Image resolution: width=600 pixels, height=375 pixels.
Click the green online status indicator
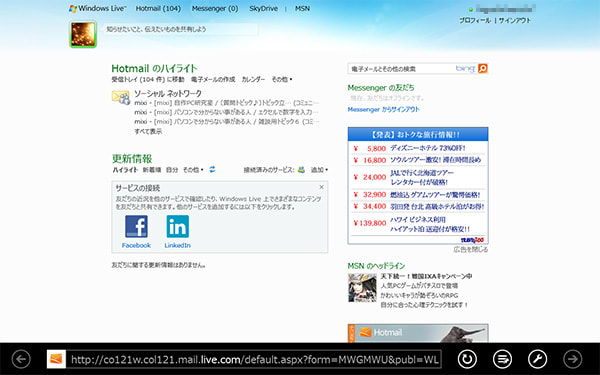click(471, 9)
